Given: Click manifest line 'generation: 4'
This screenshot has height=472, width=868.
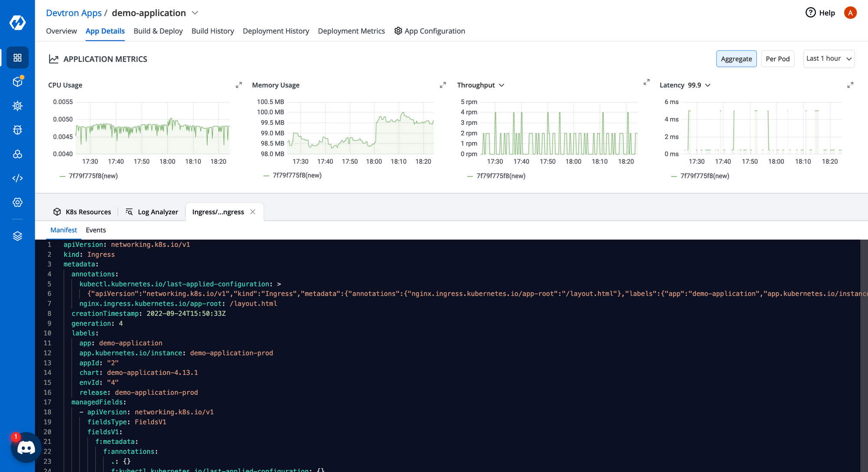Looking at the screenshot, I should pyautogui.click(x=97, y=323).
